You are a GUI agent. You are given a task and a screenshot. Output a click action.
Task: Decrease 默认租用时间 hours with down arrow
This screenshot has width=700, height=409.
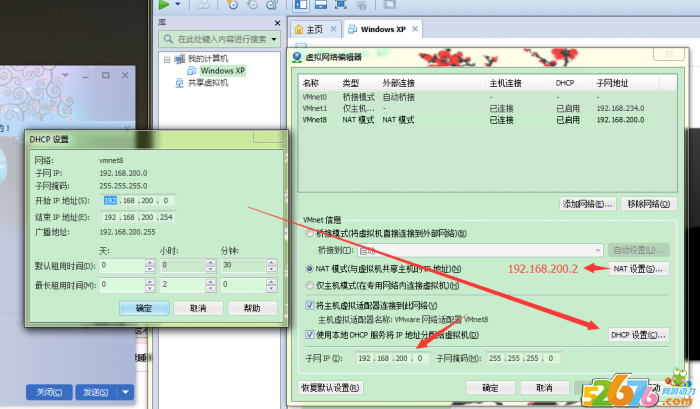(x=210, y=269)
